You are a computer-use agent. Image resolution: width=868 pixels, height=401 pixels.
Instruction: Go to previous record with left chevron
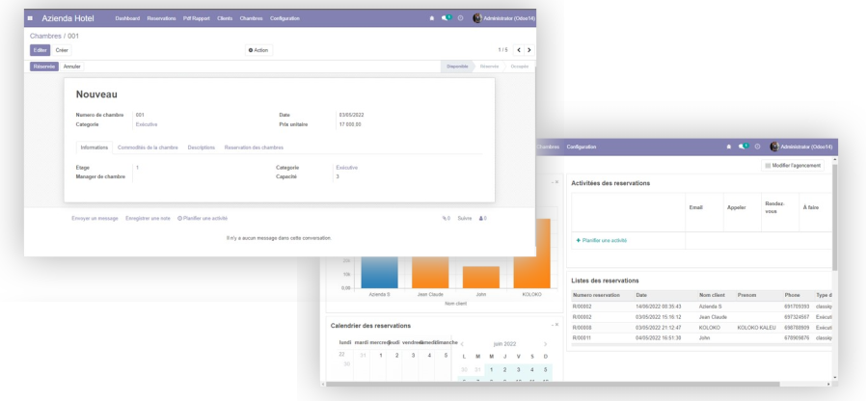(519, 50)
